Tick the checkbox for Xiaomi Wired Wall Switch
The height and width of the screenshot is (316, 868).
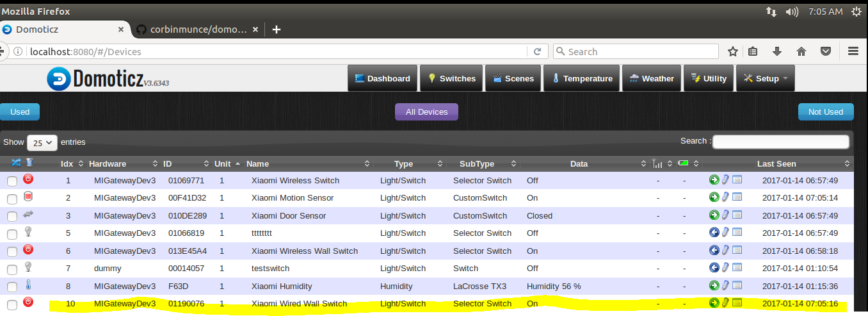(x=12, y=304)
